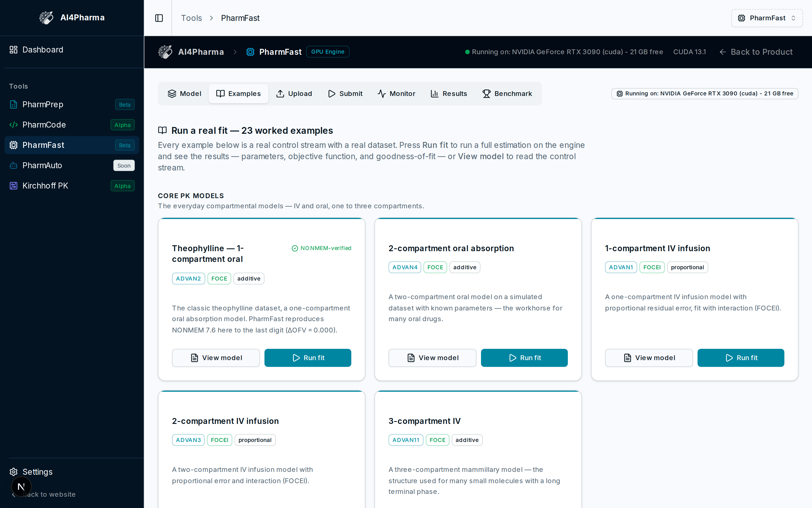Click the ADVAN1 tag
812x508 pixels.
(x=621, y=268)
